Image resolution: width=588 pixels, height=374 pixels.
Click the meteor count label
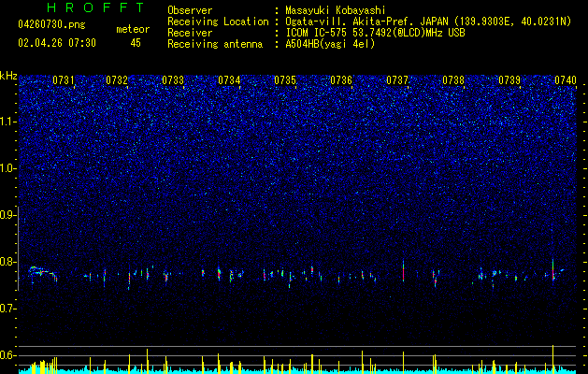133,29
